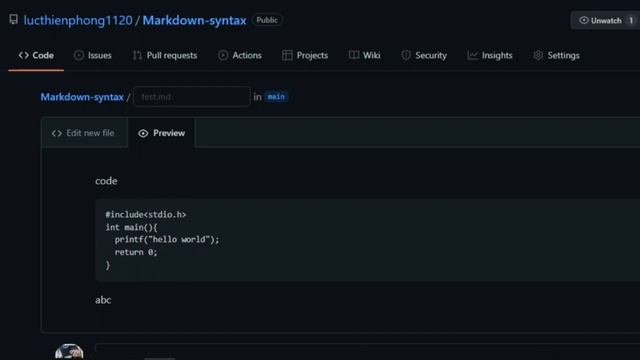Open the repository Settings tab

point(556,55)
